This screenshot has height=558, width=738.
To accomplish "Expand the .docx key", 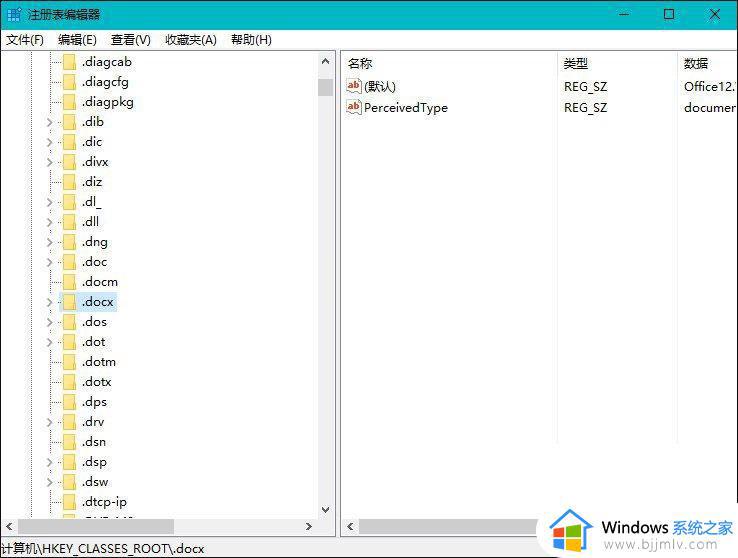I will 49,302.
